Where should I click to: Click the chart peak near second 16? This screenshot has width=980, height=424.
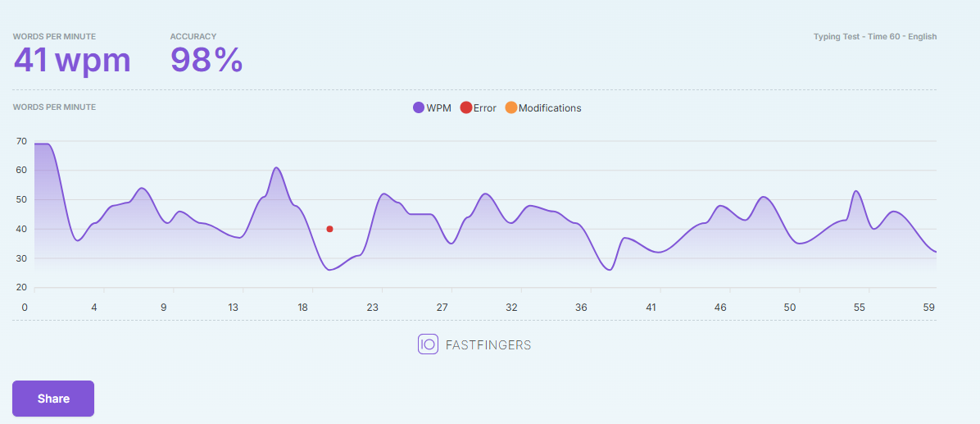coord(275,167)
